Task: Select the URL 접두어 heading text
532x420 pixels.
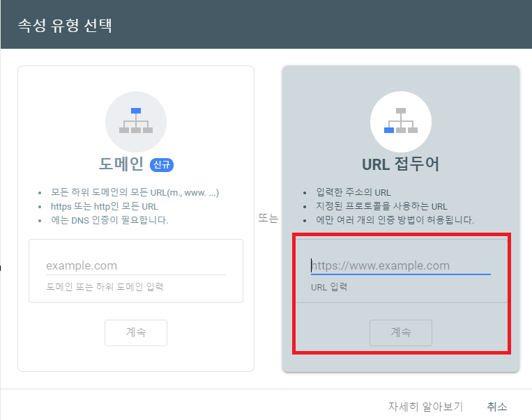Action: (401, 164)
